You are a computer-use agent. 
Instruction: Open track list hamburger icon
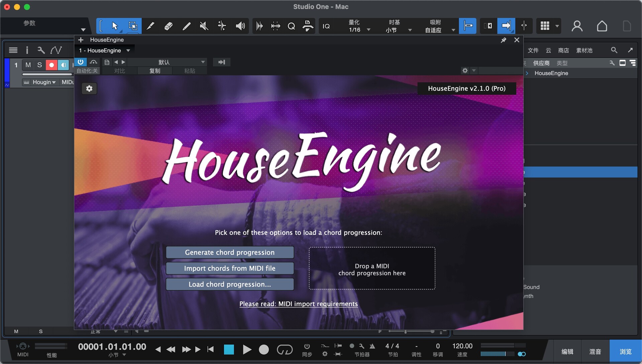tap(13, 50)
